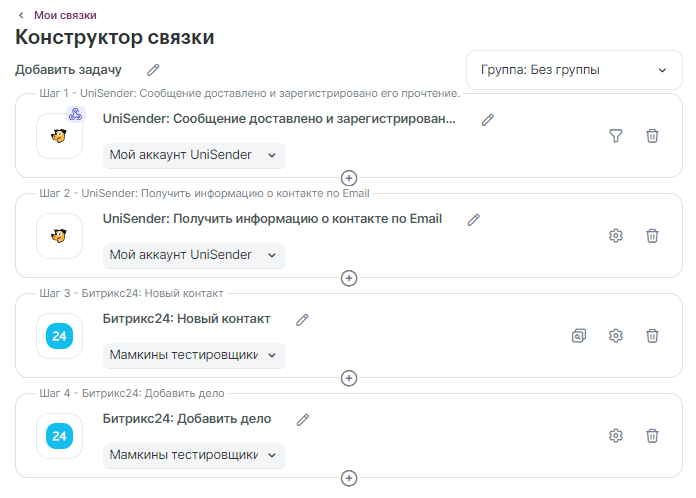The width and height of the screenshot is (696, 498).
Task: Add a step after Step 2
Action: 349,278
